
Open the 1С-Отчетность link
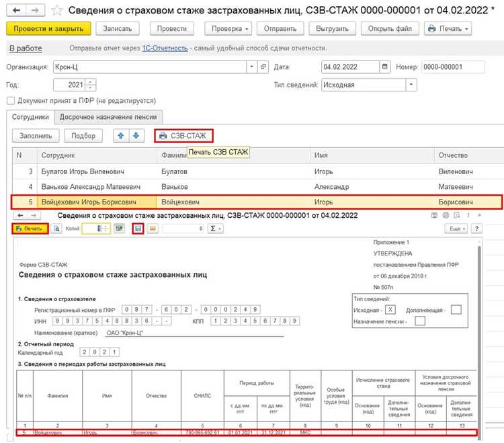[x=165, y=48]
